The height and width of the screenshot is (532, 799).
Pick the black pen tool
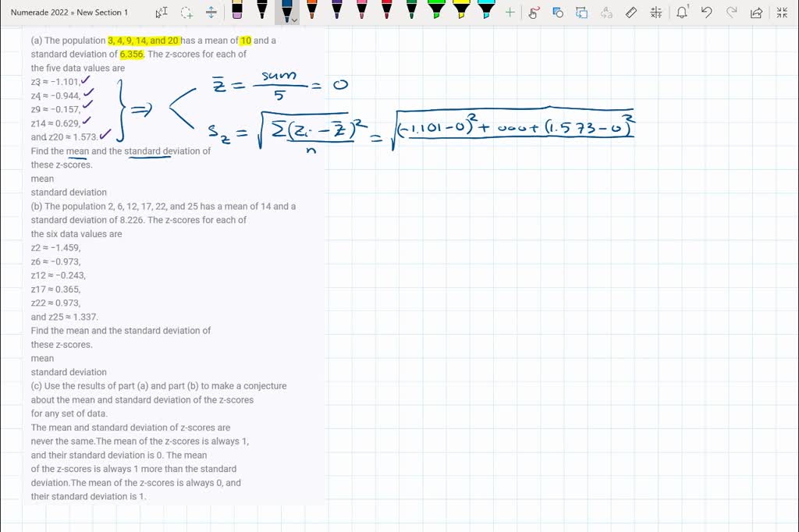pos(261,10)
